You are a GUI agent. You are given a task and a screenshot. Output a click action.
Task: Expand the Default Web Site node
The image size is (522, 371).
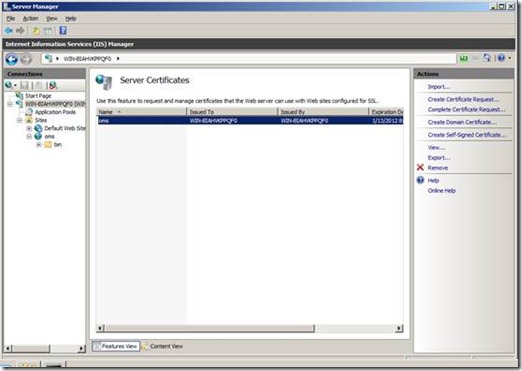29,128
